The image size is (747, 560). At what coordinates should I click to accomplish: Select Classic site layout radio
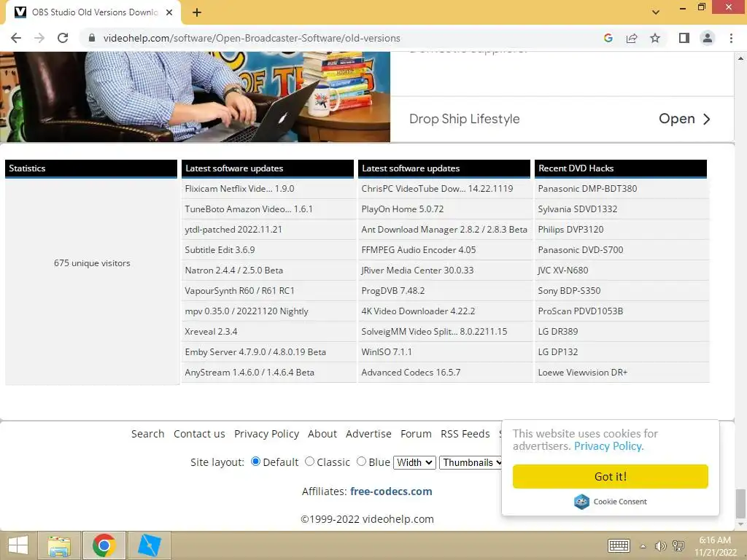309,462
